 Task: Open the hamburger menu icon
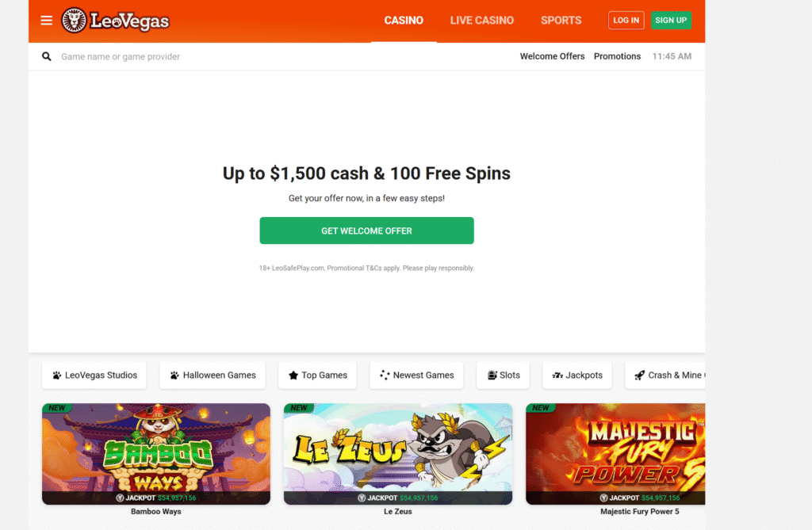click(x=47, y=21)
